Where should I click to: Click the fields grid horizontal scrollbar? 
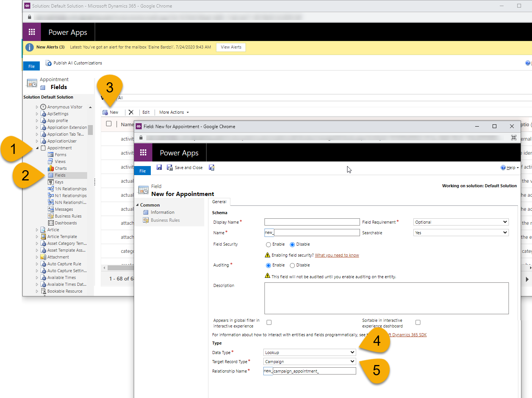120,268
